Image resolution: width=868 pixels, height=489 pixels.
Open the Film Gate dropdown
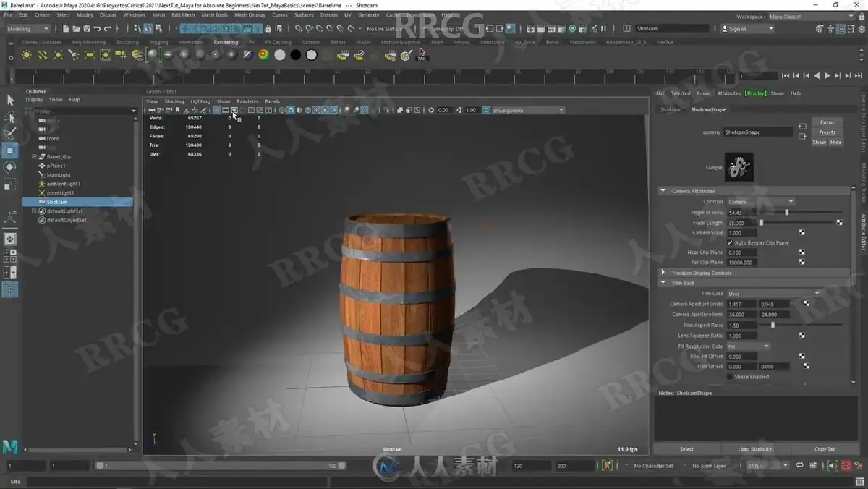click(x=773, y=294)
